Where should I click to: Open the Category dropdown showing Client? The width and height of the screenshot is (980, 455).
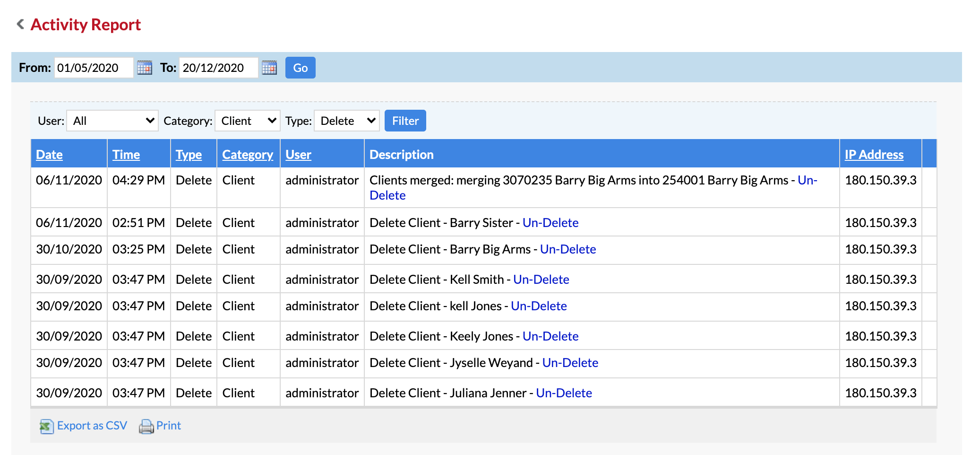(x=248, y=121)
